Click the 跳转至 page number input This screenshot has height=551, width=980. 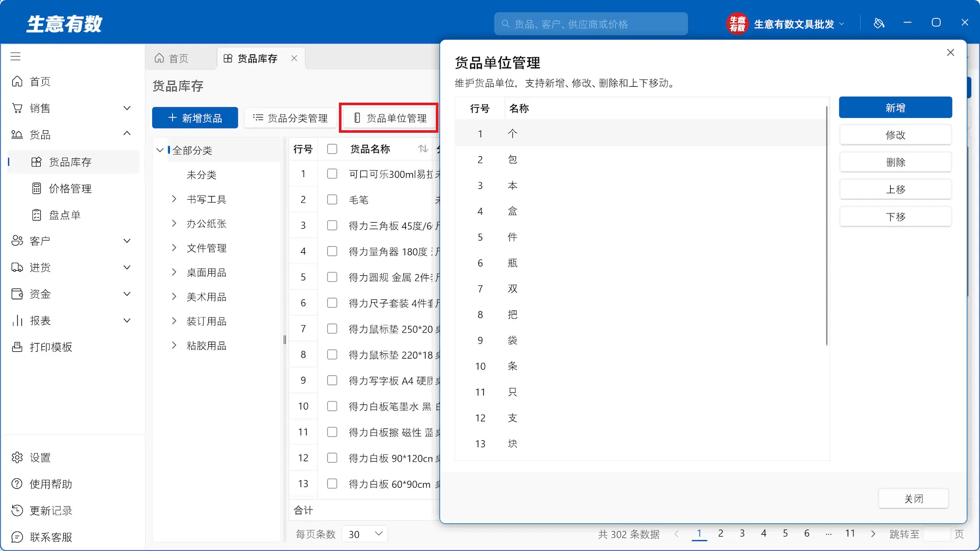click(x=937, y=534)
